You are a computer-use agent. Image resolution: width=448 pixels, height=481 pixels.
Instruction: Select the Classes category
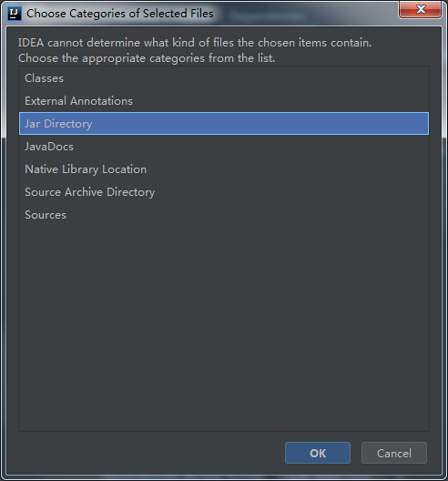point(224,78)
